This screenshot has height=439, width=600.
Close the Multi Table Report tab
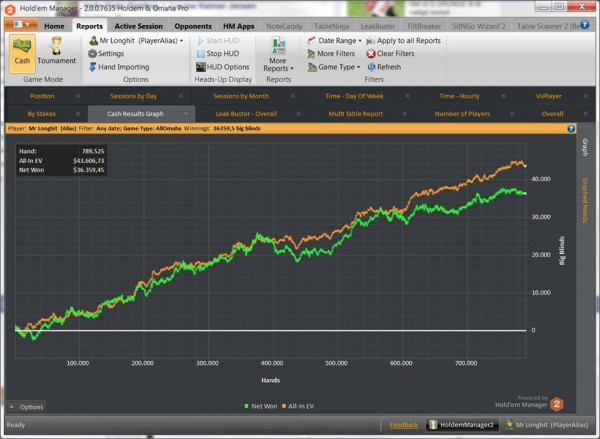pyautogui.click(x=404, y=114)
